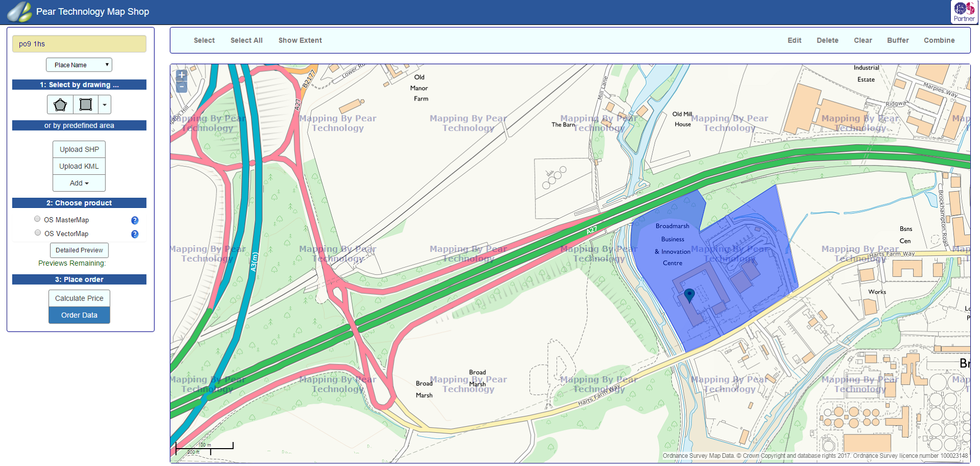Click the Upload SHP button

79,149
